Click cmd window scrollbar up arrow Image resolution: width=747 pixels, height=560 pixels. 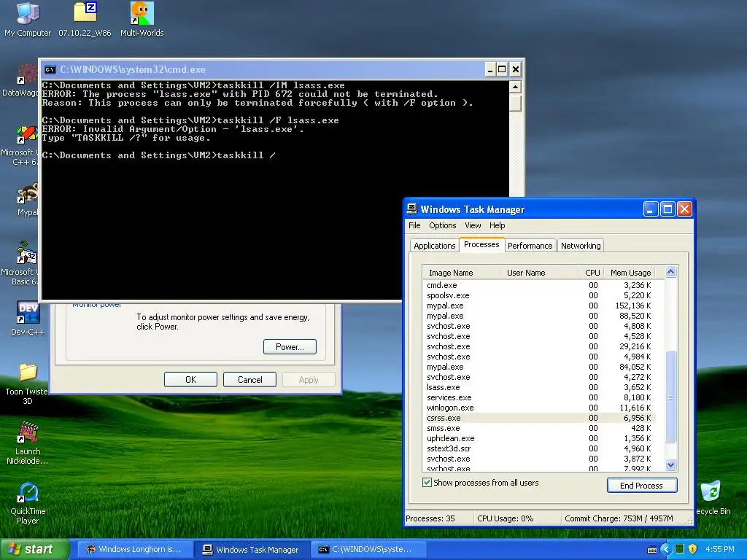pos(515,87)
